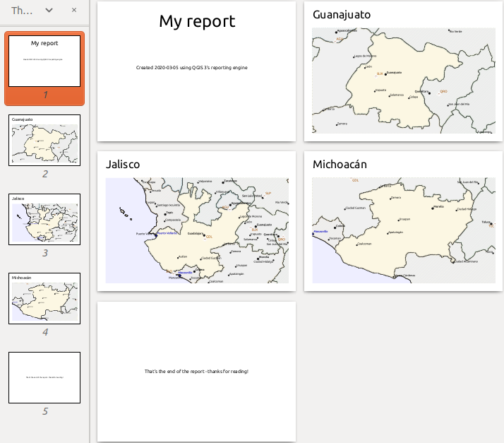Click the Guanajuato map image

click(x=404, y=81)
